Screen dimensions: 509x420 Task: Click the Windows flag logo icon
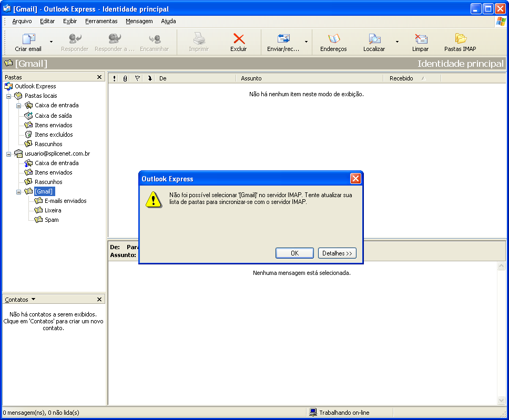(501, 22)
